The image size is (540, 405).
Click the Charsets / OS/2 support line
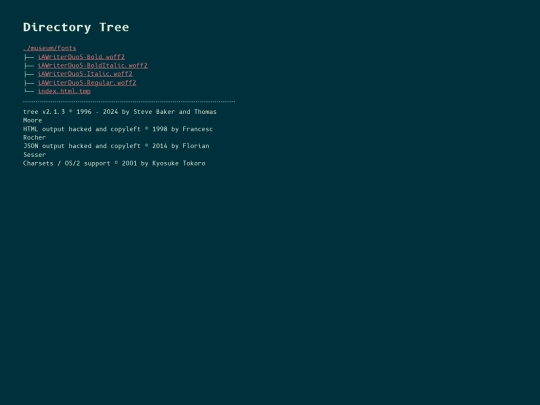tap(114, 163)
